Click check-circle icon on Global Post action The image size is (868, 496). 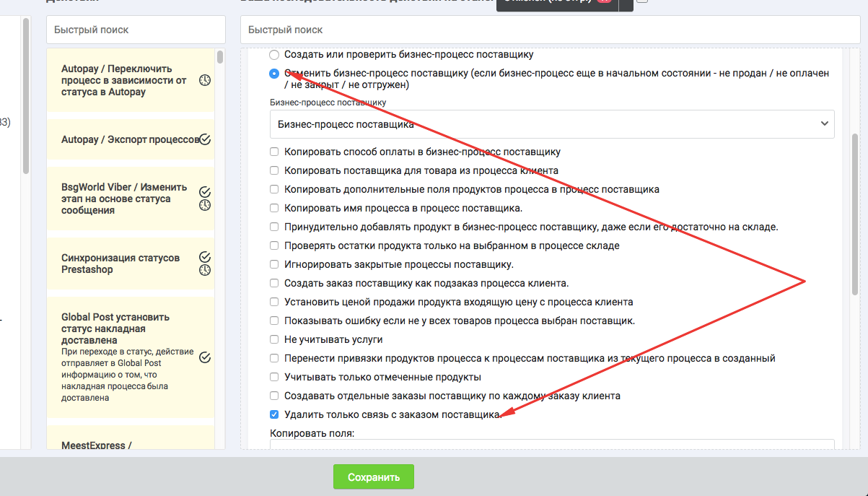(205, 357)
